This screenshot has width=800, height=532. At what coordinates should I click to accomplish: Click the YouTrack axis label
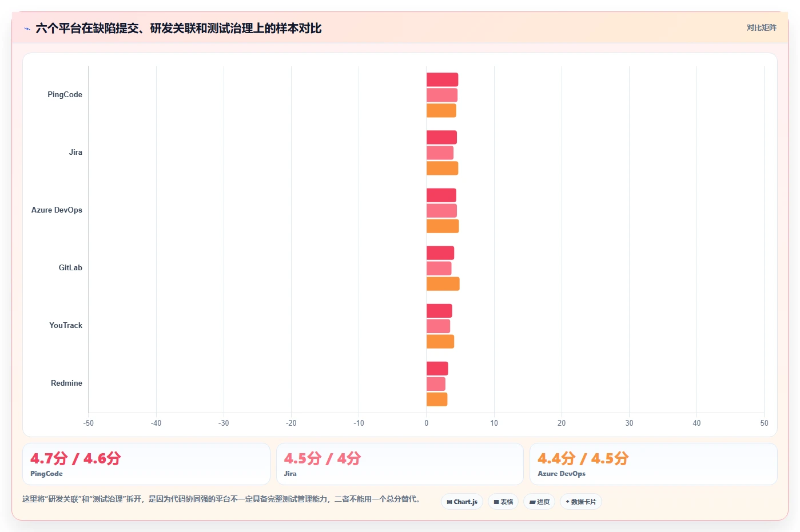pos(66,326)
